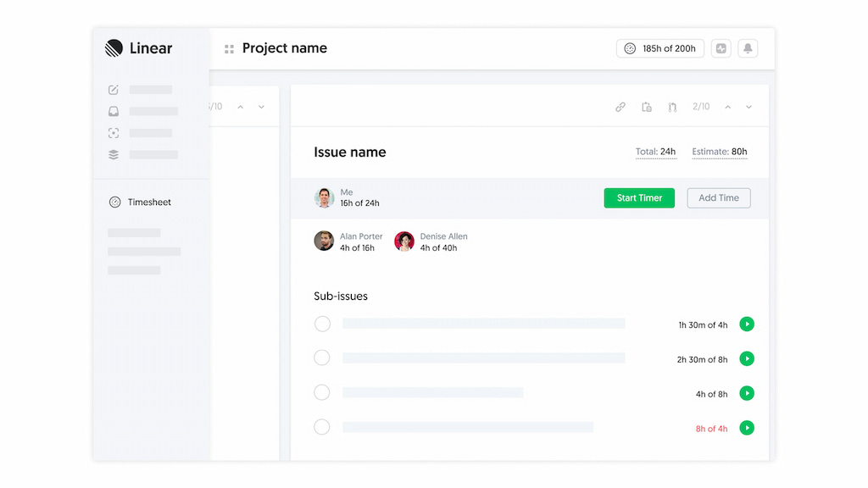Open the git branch icon
This screenshot has width=868, height=488.
[x=671, y=107]
